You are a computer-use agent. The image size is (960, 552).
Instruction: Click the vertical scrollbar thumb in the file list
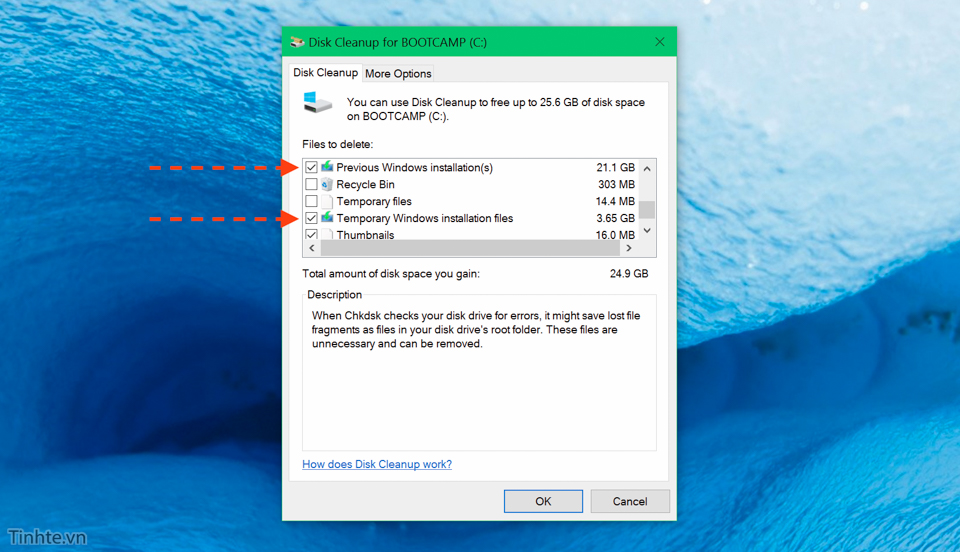[647, 210]
